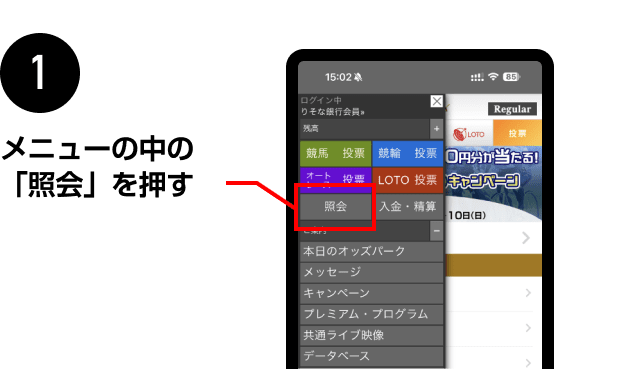622x369 pixels.
Task: Open データベース menu item
Action: click(x=371, y=356)
